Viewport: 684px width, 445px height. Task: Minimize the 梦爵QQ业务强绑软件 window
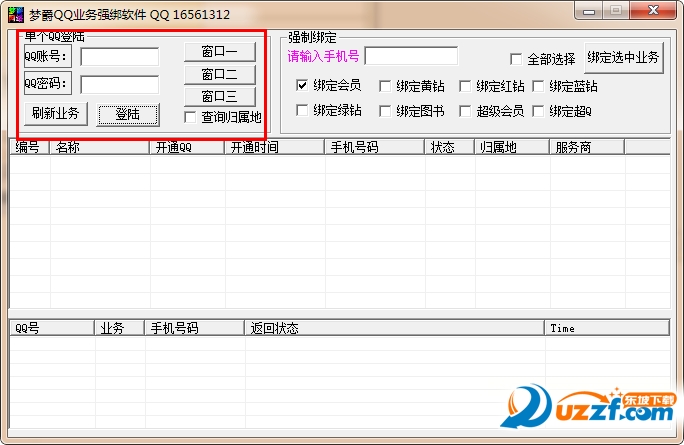589,11
